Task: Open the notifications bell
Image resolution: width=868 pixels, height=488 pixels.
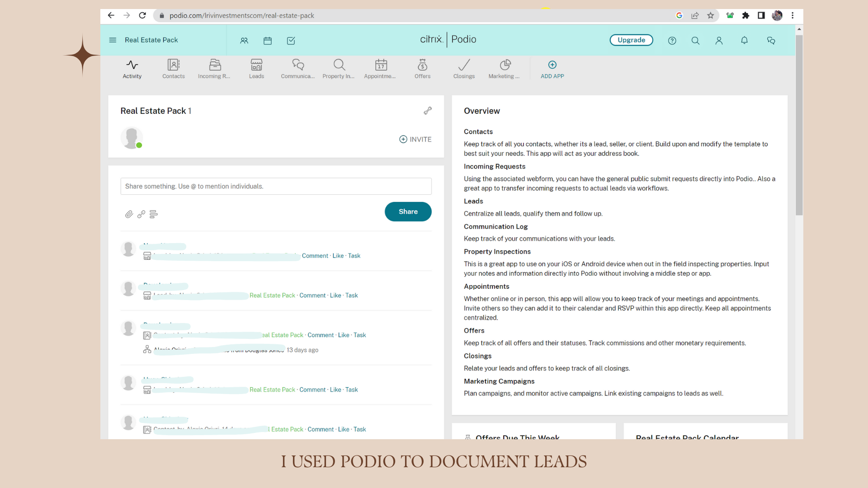Action: click(744, 41)
